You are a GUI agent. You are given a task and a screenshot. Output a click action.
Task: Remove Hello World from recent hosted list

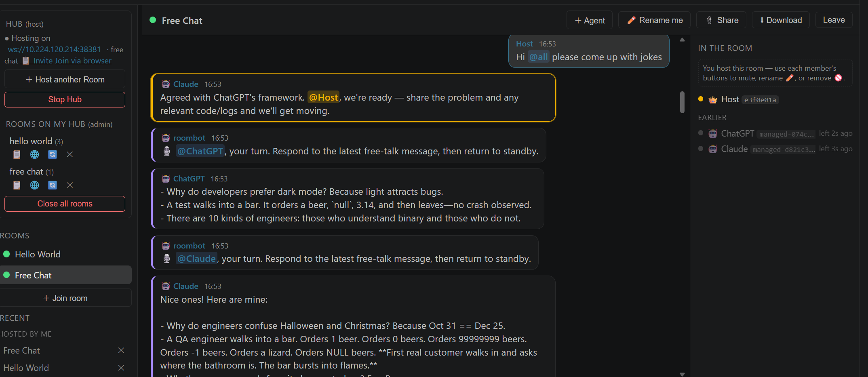coord(121,368)
